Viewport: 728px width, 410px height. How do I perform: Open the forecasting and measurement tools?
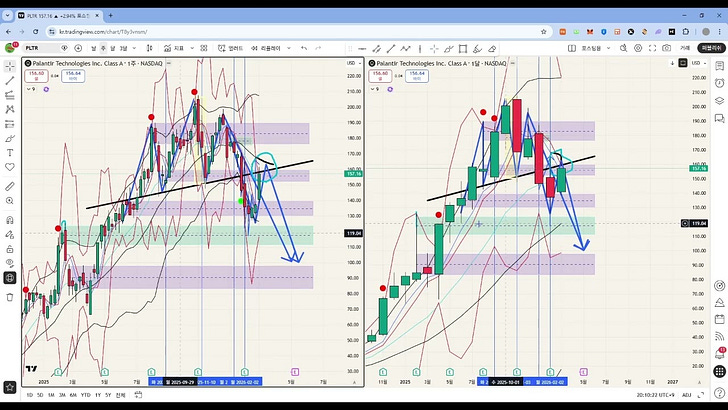pos(10,124)
